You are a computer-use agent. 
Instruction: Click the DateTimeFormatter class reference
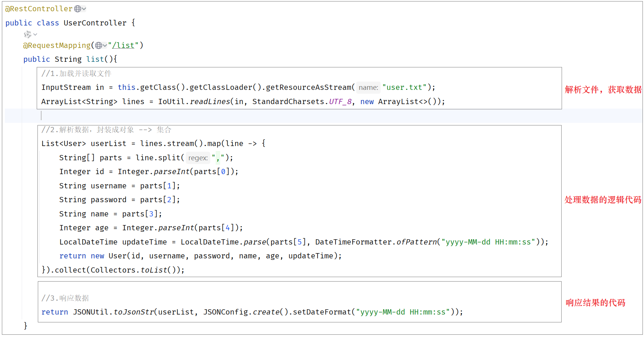(354, 242)
